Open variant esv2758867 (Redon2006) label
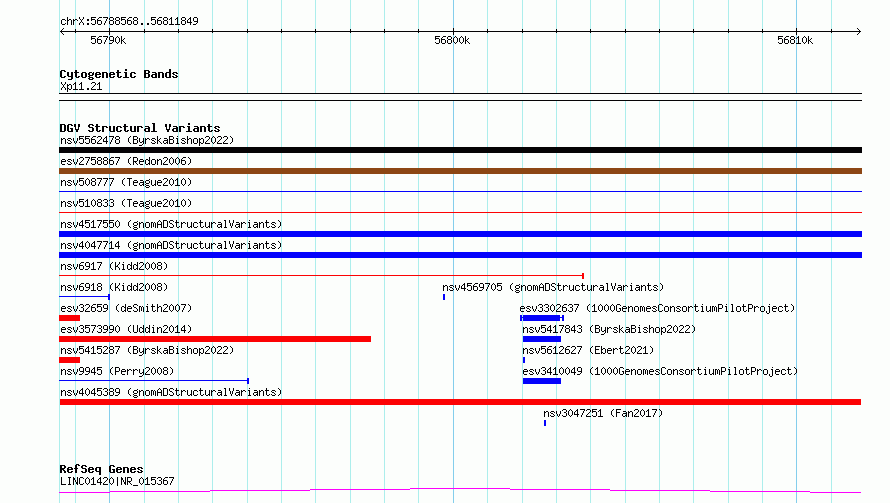This screenshot has width=890, height=503. tap(126, 161)
